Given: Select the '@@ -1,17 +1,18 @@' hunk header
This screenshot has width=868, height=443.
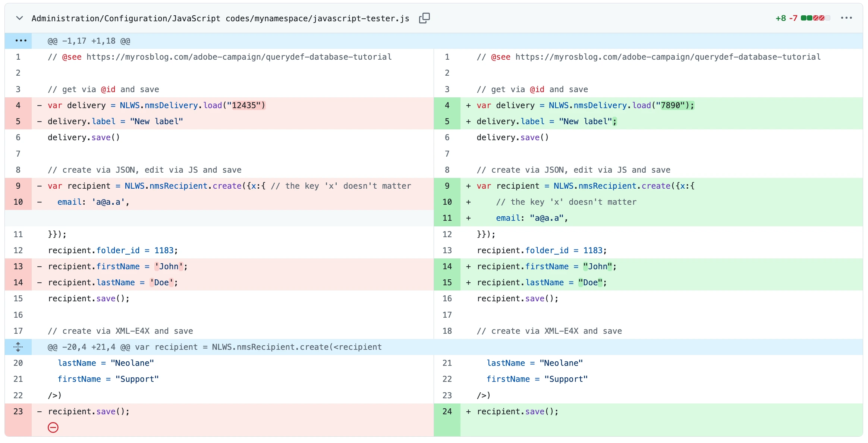Looking at the screenshot, I should click(89, 41).
